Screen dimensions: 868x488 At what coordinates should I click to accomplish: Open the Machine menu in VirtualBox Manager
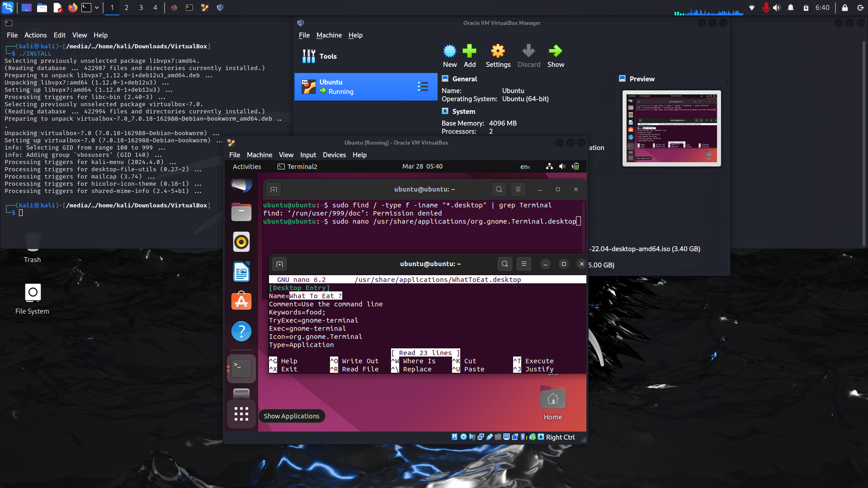(x=329, y=35)
